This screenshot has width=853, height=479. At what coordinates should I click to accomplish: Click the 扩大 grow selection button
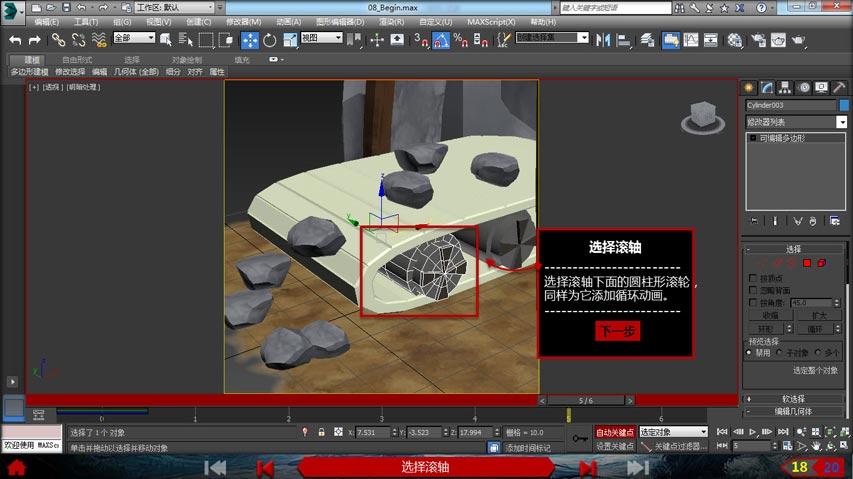point(819,315)
